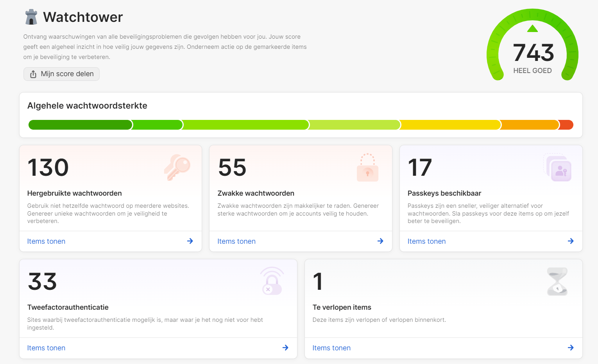Click the number 1 expiring items count
Screen dimensions: 598x364
318,282
